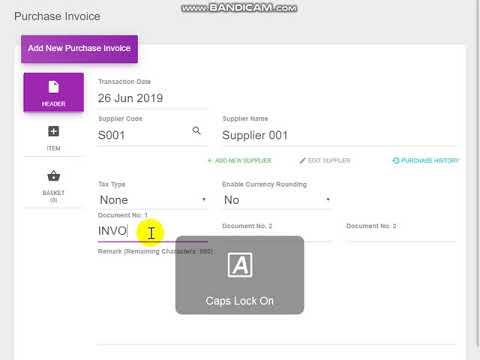Open the Header tab

click(54, 92)
